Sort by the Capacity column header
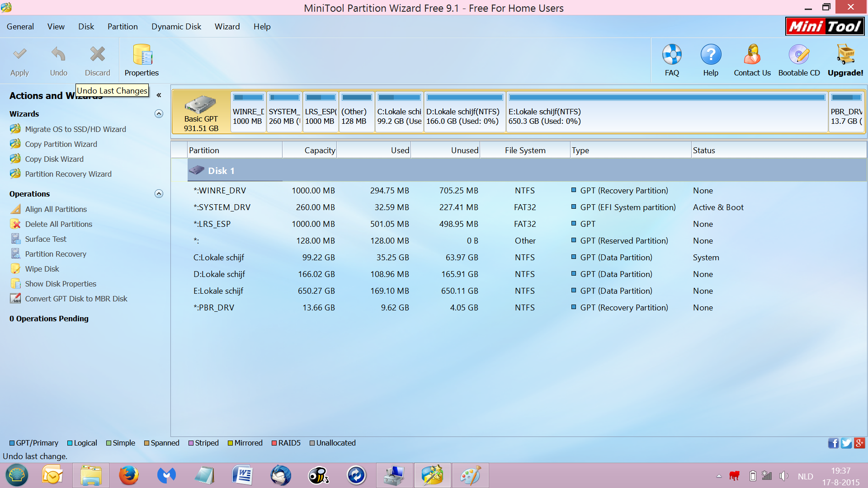 coord(310,150)
